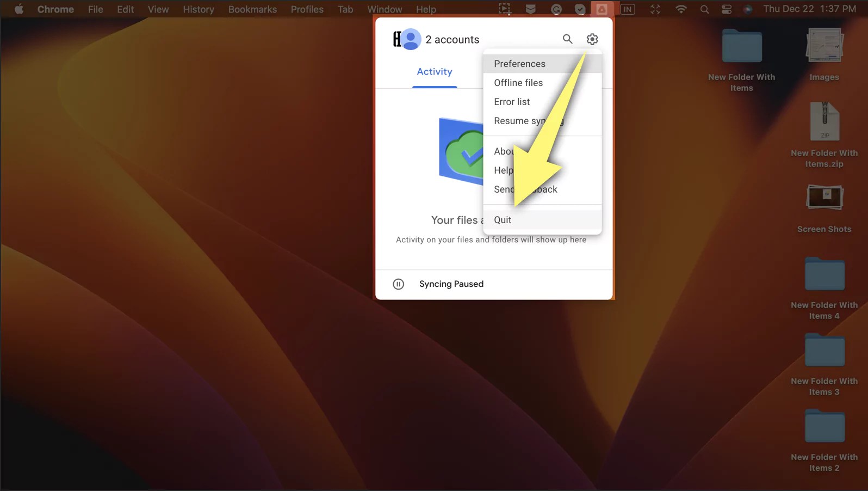This screenshot has height=491, width=868.
Task: Click the screen recording icon in menu bar
Action: (505, 9)
